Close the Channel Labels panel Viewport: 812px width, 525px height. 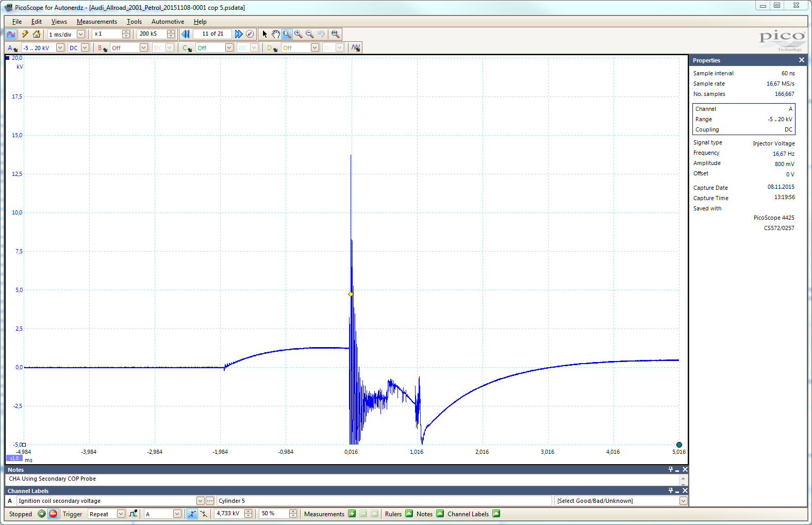tap(685, 490)
